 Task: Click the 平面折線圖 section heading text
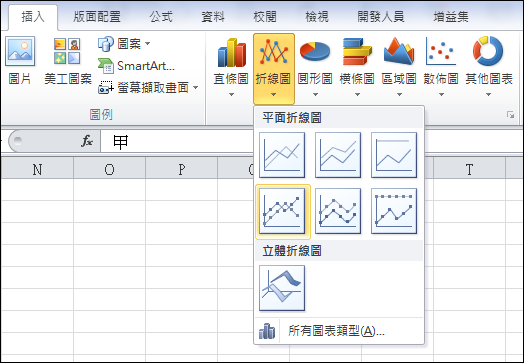point(292,118)
